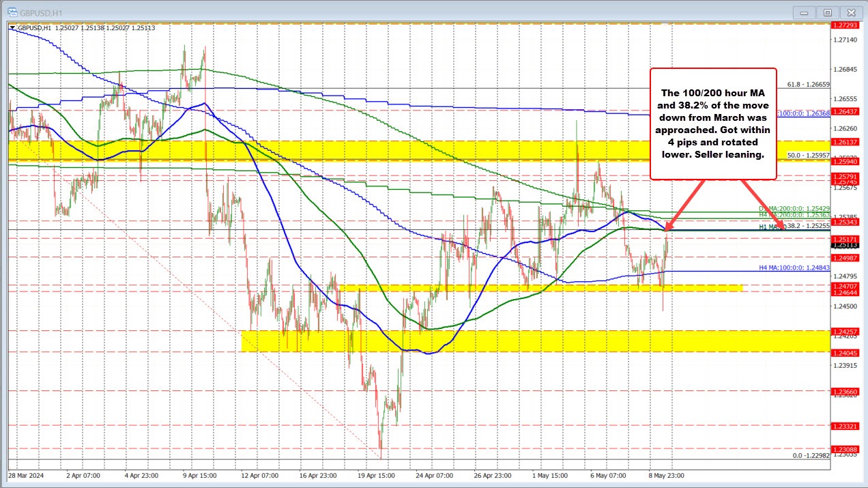Click the red 1.24644 price level tag

tap(845, 292)
